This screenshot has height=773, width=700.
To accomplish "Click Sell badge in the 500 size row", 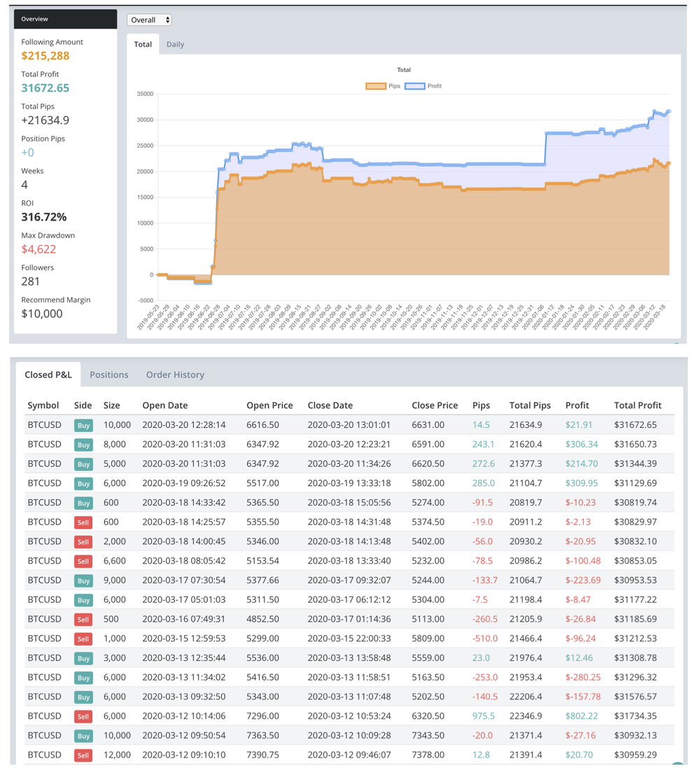I will [x=83, y=620].
